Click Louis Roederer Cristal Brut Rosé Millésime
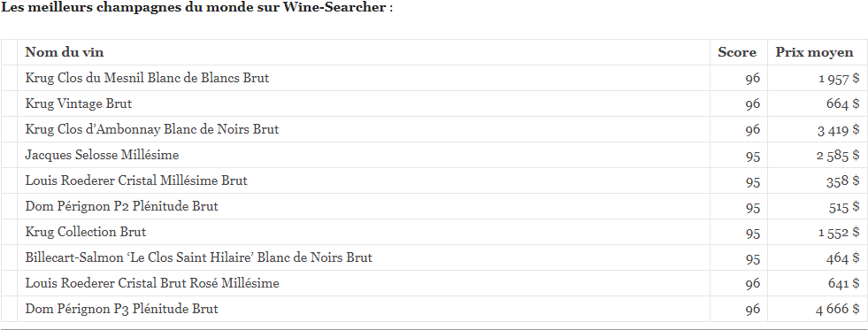This screenshot has height=330, width=868. click(x=151, y=283)
